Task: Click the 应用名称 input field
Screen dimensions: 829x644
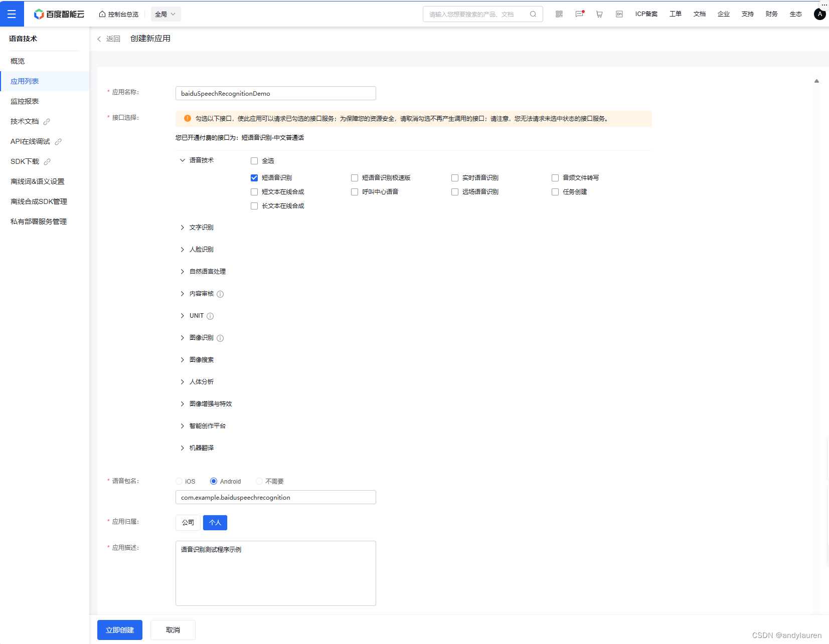Action: pyautogui.click(x=276, y=93)
